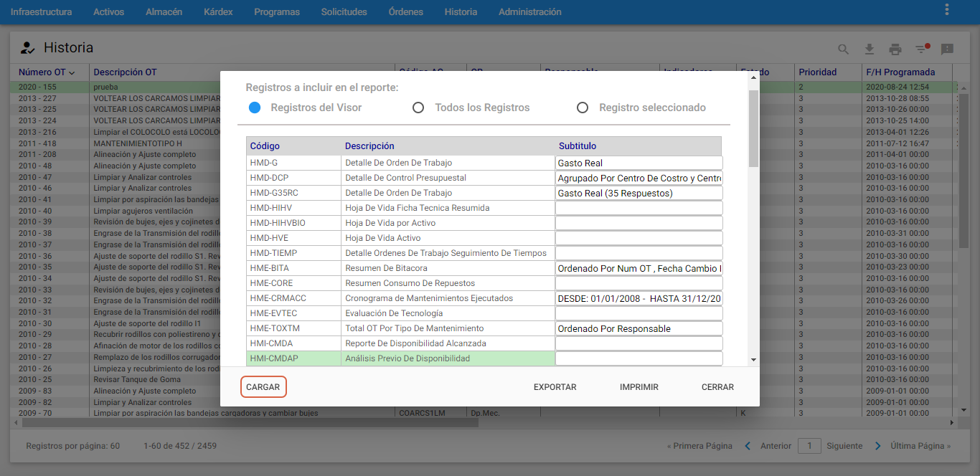Go to next page chevron Siguiente
Viewport: 980px width, 476px height.
coord(878,446)
